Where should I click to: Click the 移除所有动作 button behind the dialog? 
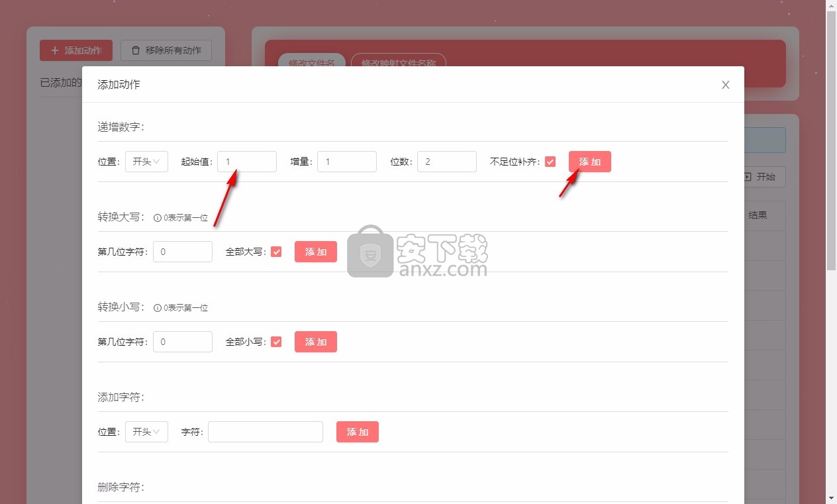coord(166,50)
